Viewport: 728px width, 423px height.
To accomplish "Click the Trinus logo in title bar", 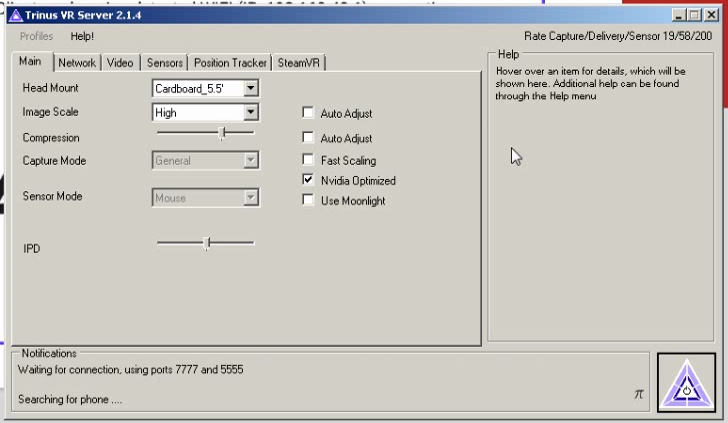I will [16, 15].
